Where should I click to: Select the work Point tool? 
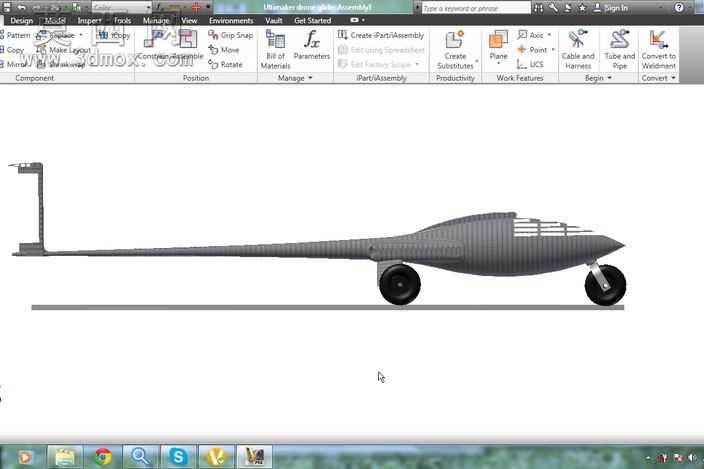pos(532,50)
